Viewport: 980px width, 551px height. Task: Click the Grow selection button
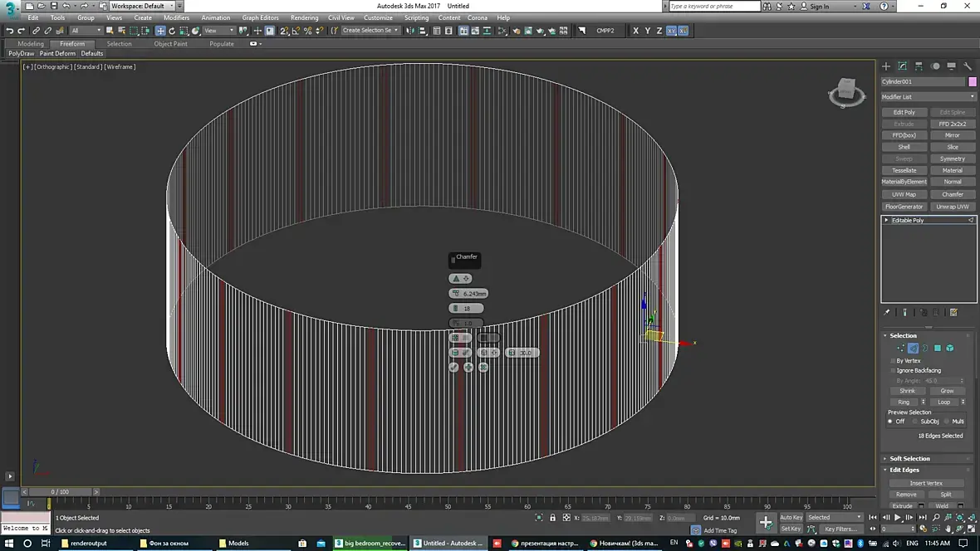(x=947, y=391)
